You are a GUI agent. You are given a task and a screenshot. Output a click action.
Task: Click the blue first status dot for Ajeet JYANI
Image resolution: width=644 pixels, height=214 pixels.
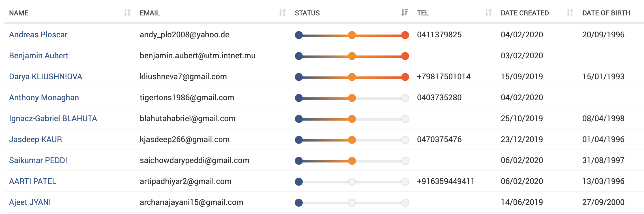pos(299,203)
